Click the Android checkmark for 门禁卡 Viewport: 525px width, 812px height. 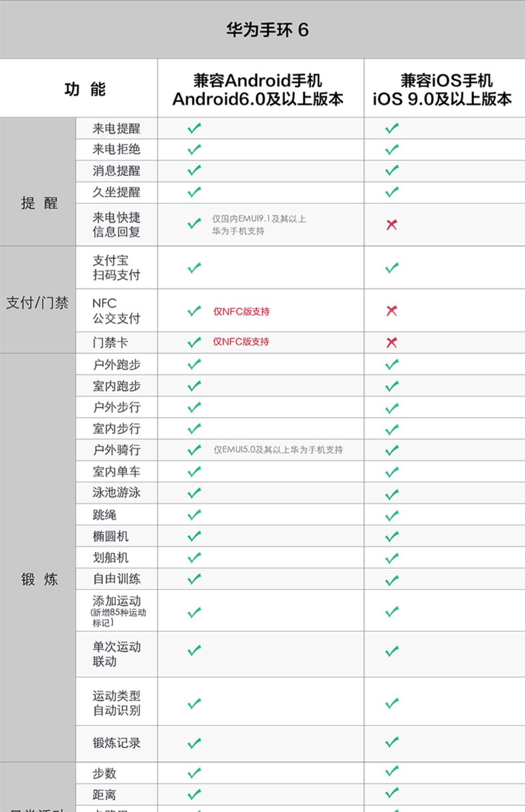194,342
